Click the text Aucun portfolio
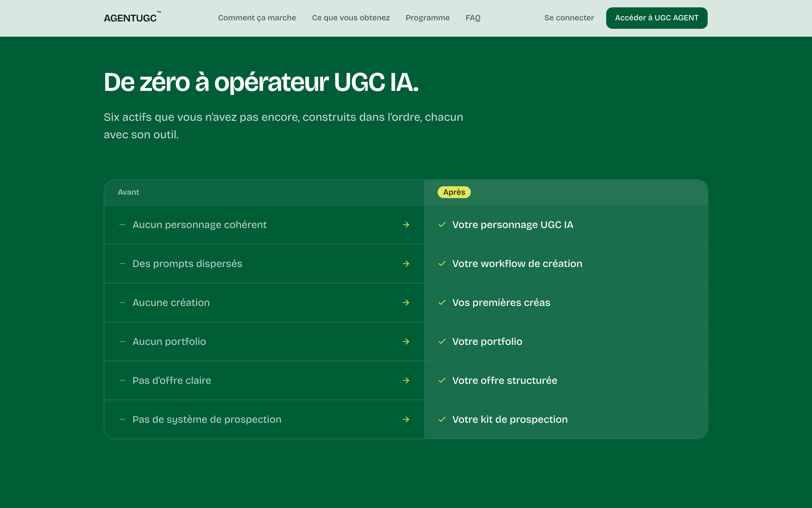The width and height of the screenshot is (812, 508). pyautogui.click(x=169, y=342)
